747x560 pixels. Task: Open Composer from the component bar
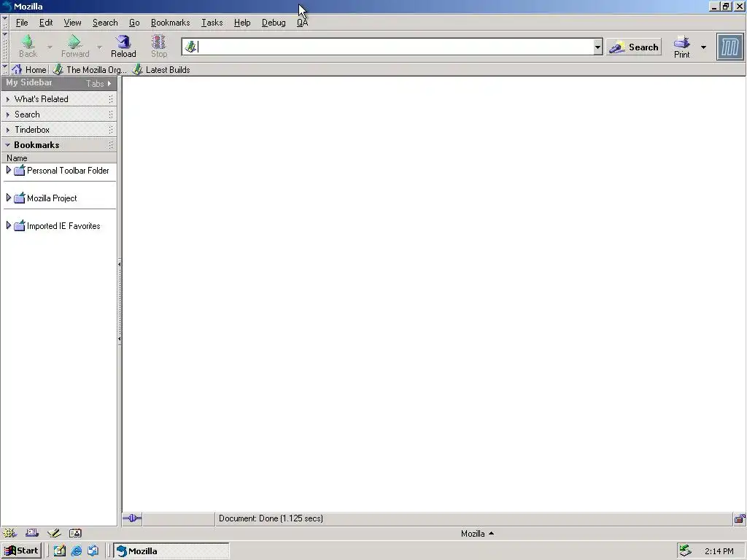[x=54, y=533]
